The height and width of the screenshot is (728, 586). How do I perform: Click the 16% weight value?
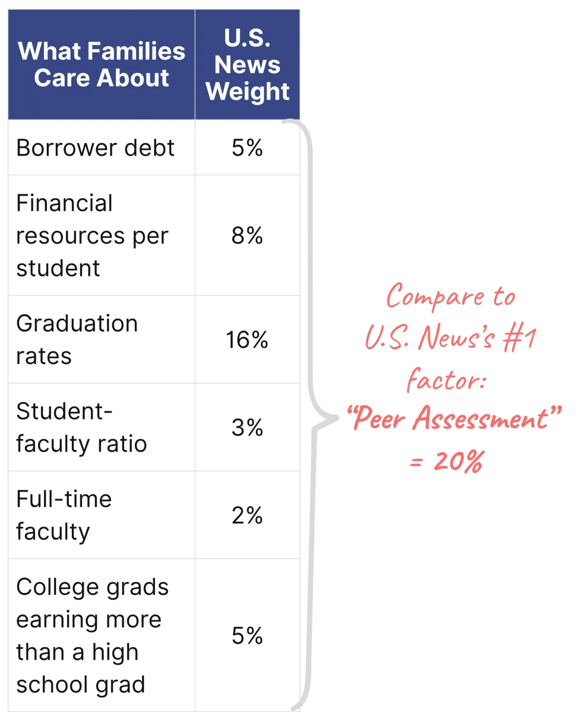click(247, 340)
